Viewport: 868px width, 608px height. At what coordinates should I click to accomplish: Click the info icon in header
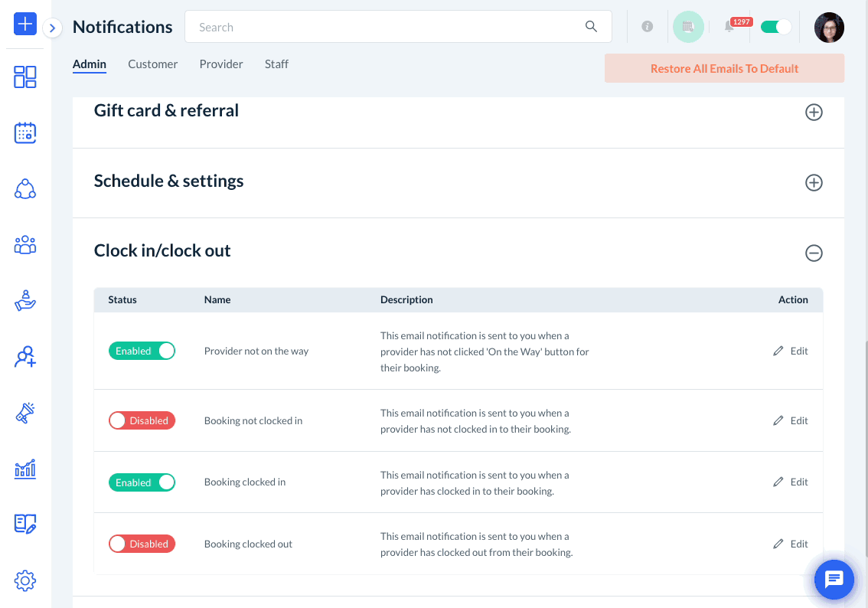(x=648, y=27)
